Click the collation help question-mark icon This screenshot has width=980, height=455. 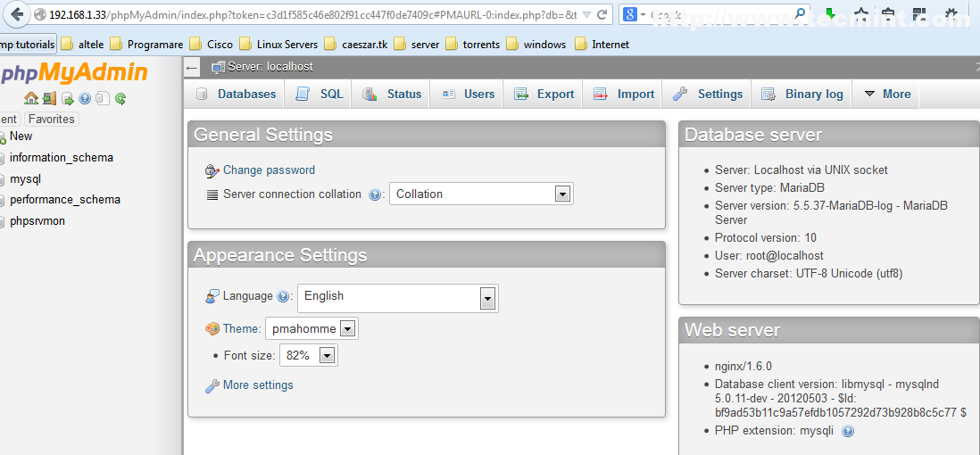[375, 194]
